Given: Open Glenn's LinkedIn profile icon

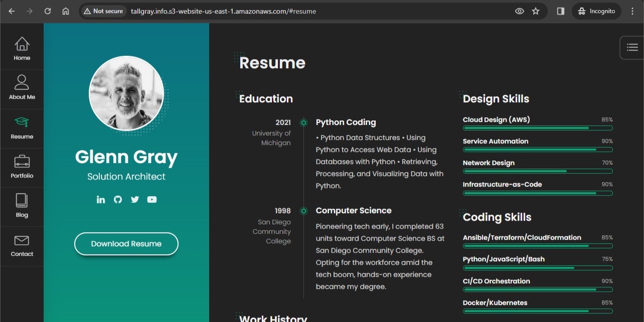Looking at the screenshot, I should point(101,199).
